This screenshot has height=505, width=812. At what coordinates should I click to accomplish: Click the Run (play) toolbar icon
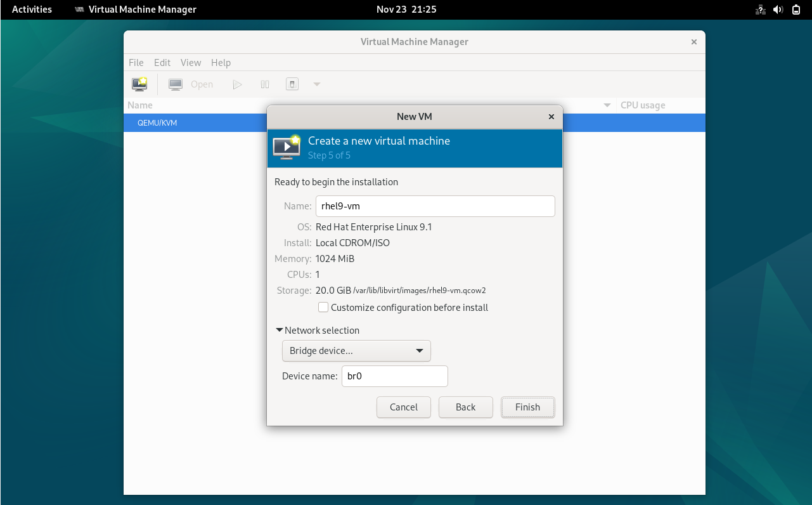point(237,84)
